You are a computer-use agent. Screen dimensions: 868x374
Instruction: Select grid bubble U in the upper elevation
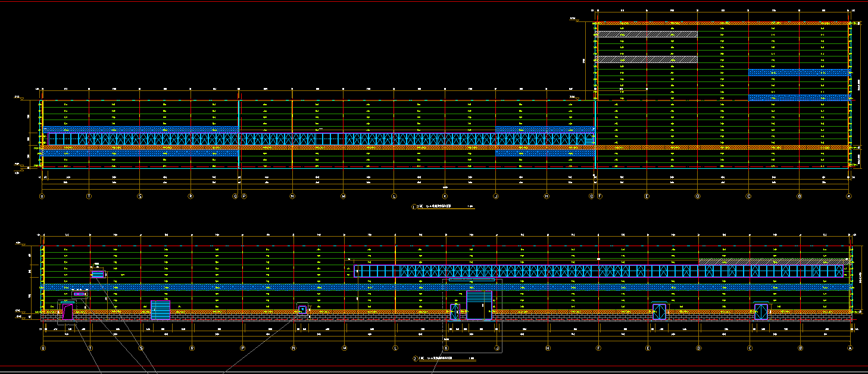[x=42, y=196]
